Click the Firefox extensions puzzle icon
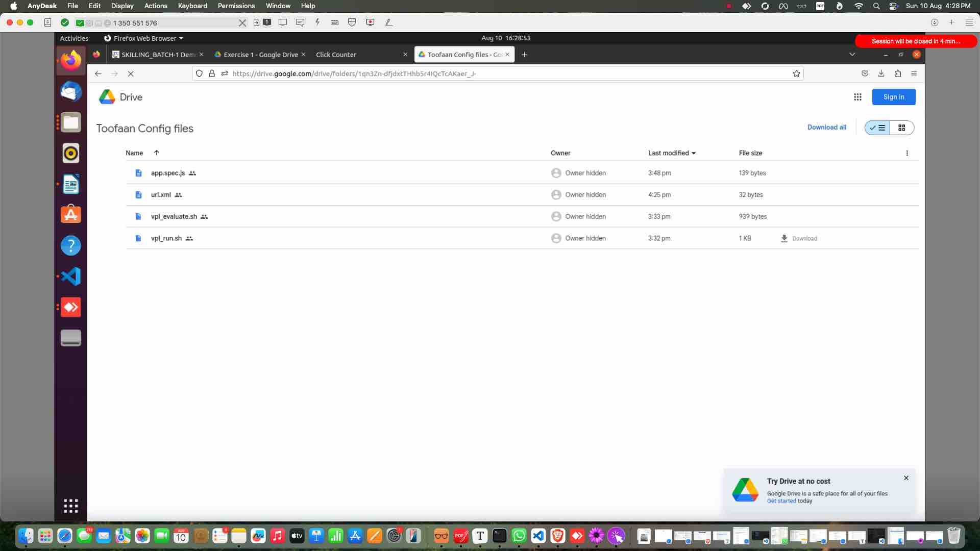Image resolution: width=980 pixels, height=551 pixels. pos(897,73)
